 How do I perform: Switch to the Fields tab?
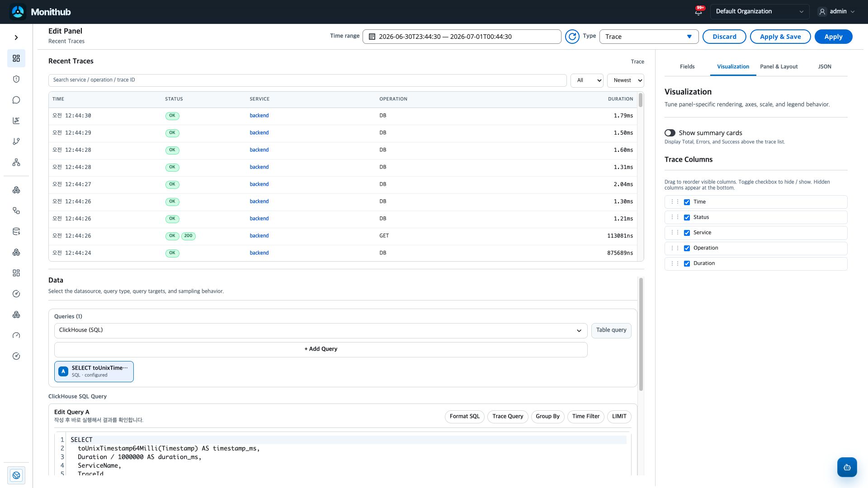click(687, 66)
